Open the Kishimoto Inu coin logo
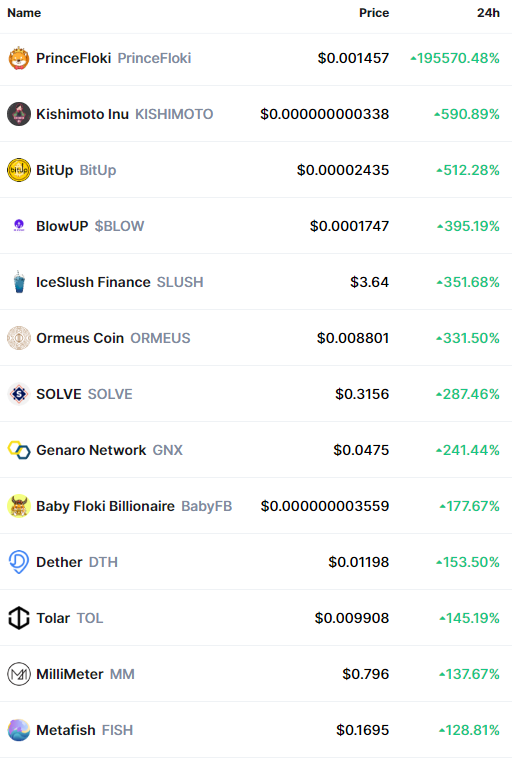The height and width of the screenshot is (762, 512). [19, 114]
